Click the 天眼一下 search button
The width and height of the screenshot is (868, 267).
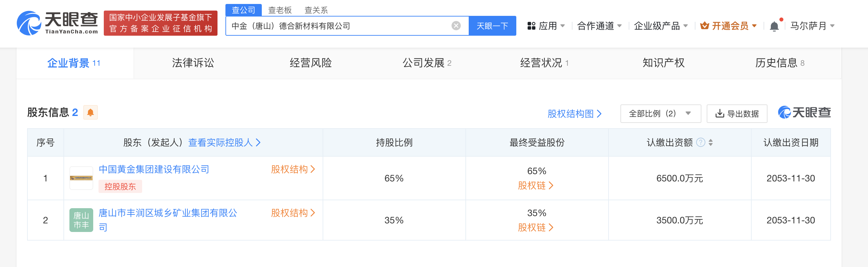492,26
